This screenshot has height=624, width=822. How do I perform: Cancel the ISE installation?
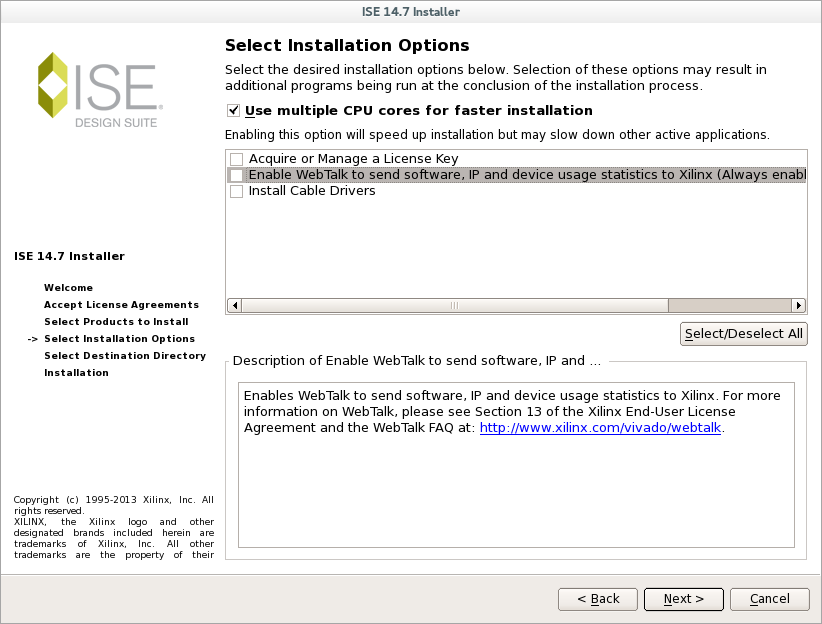(x=769, y=599)
